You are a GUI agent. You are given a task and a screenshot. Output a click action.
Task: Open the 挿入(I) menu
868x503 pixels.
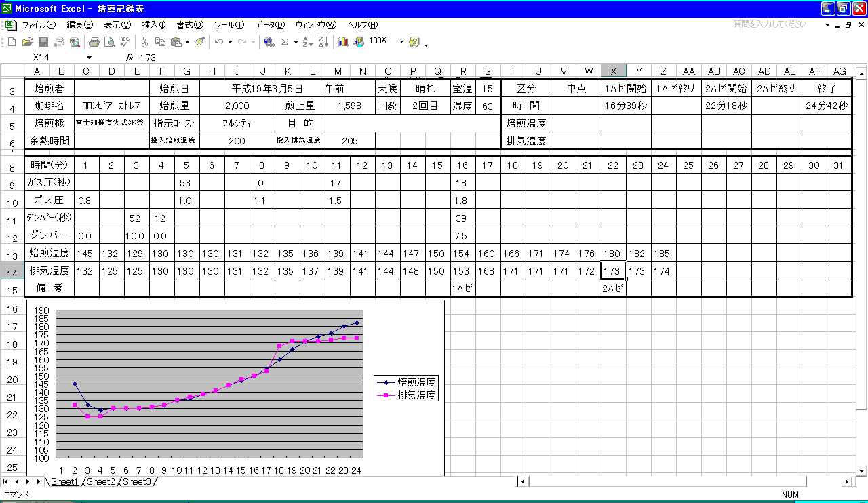pyautogui.click(x=154, y=25)
